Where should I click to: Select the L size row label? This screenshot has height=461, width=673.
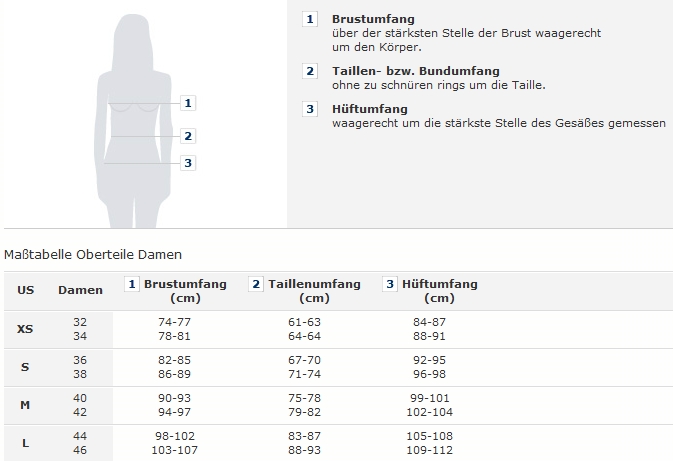pyautogui.click(x=25, y=443)
